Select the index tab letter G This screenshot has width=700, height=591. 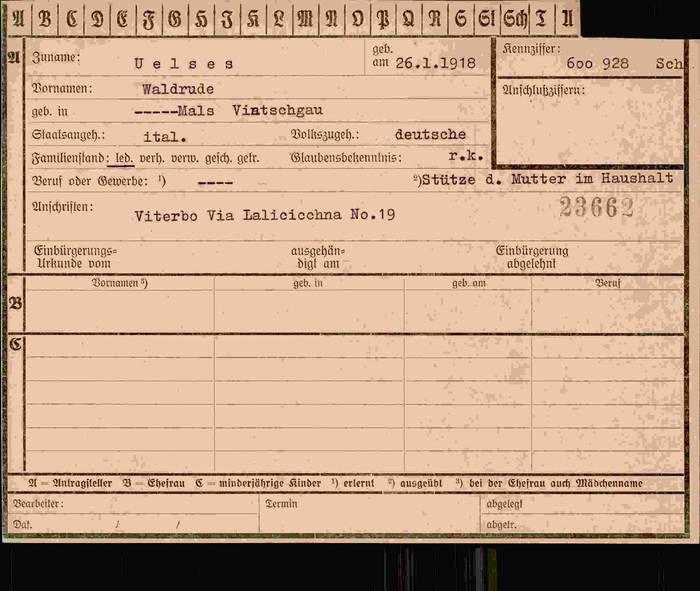[x=175, y=18]
